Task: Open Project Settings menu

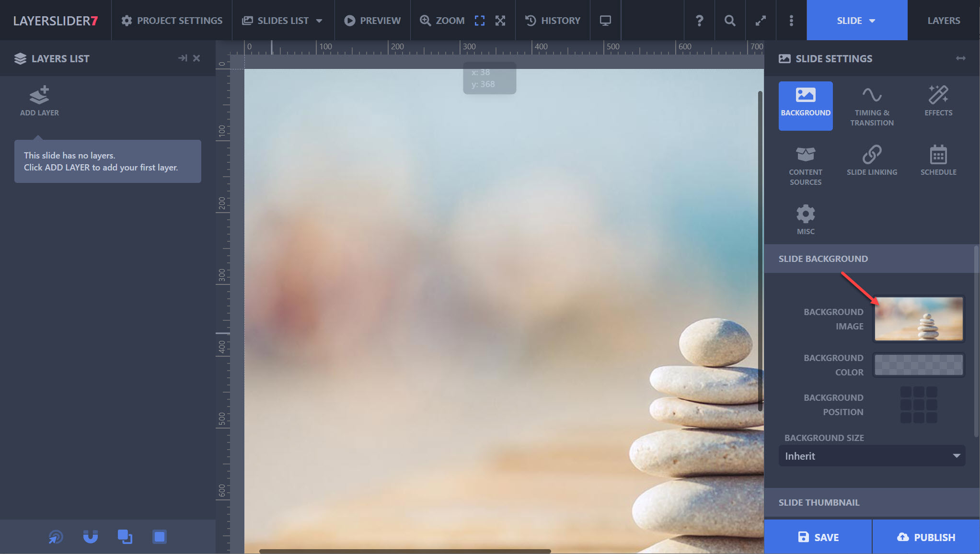Action: (172, 21)
